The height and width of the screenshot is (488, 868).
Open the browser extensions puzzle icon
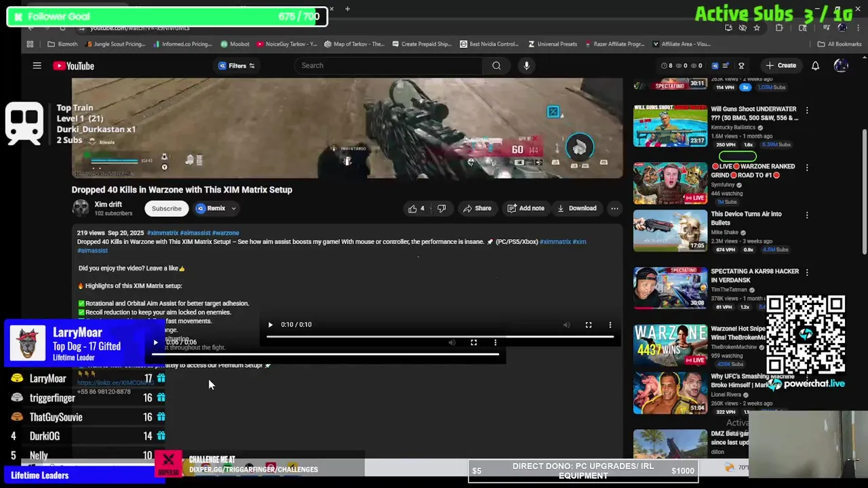pos(778,28)
